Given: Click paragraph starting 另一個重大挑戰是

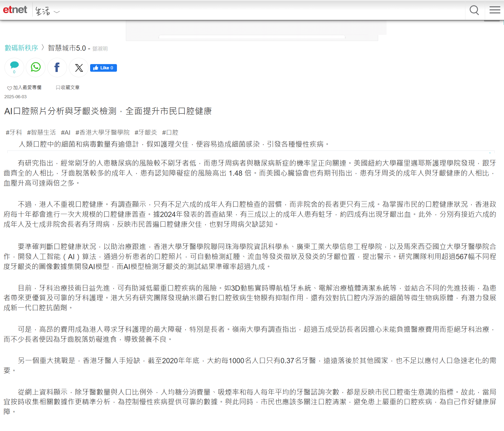Looking at the screenshot, I should 250,366.
